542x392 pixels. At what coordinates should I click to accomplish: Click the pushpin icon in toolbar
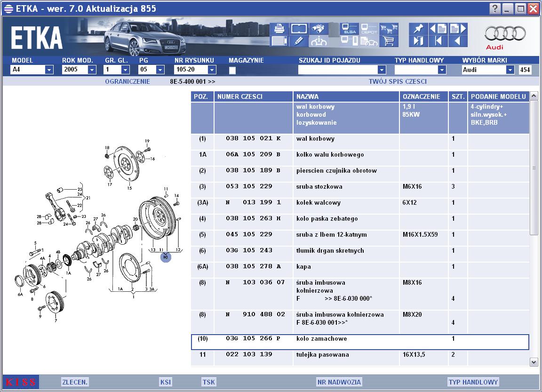point(418,29)
